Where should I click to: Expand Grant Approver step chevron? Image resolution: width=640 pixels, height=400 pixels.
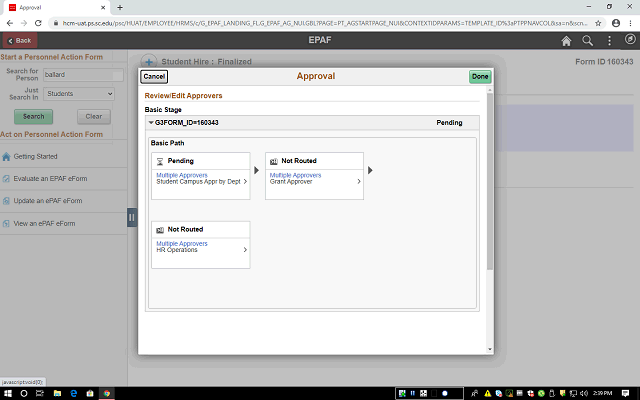point(359,181)
